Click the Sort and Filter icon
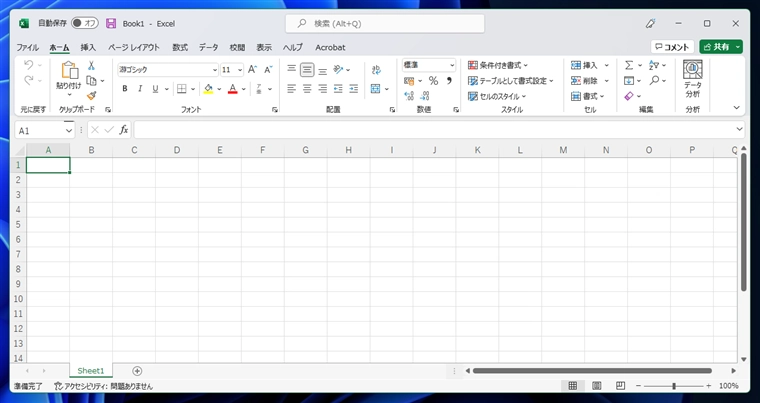The image size is (760, 403). coord(654,65)
